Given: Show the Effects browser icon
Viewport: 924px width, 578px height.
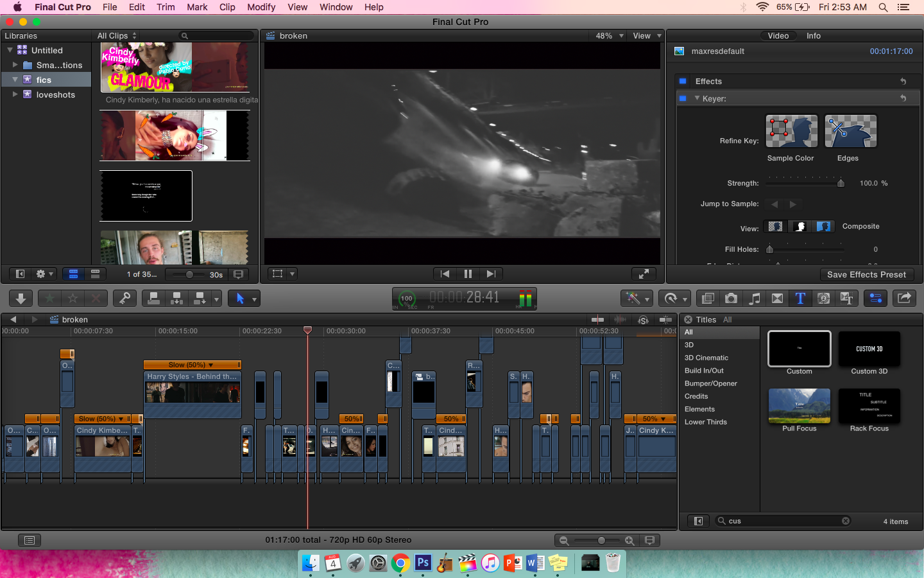Looking at the screenshot, I should tap(708, 299).
